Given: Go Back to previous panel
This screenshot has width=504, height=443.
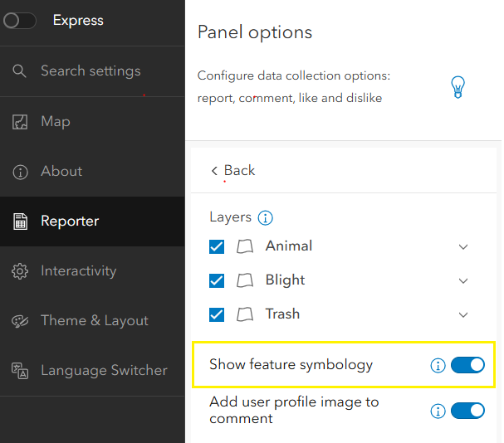Looking at the screenshot, I should tap(233, 171).
